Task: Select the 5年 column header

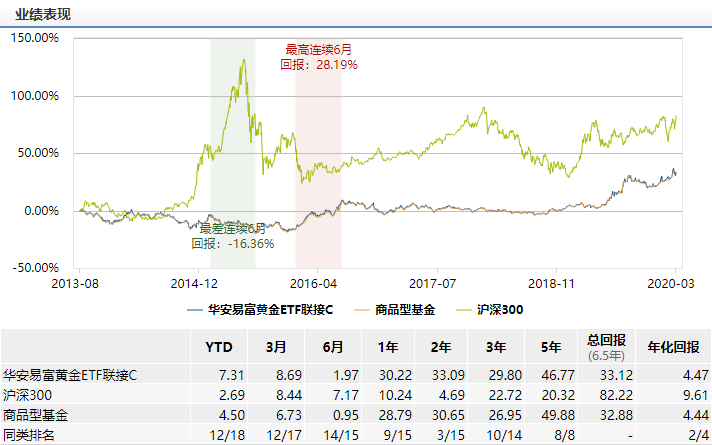Action: pyautogui.click(x=551, y=347)
